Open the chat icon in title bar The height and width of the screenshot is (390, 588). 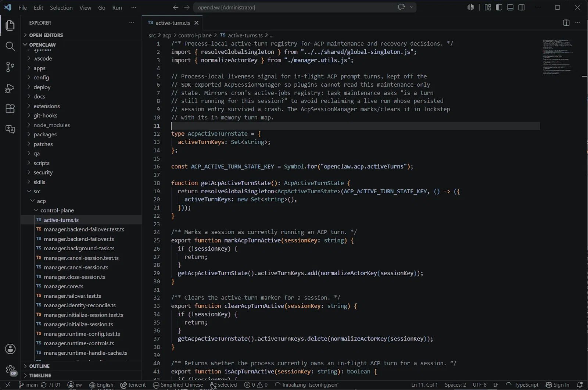click(401, 7)
